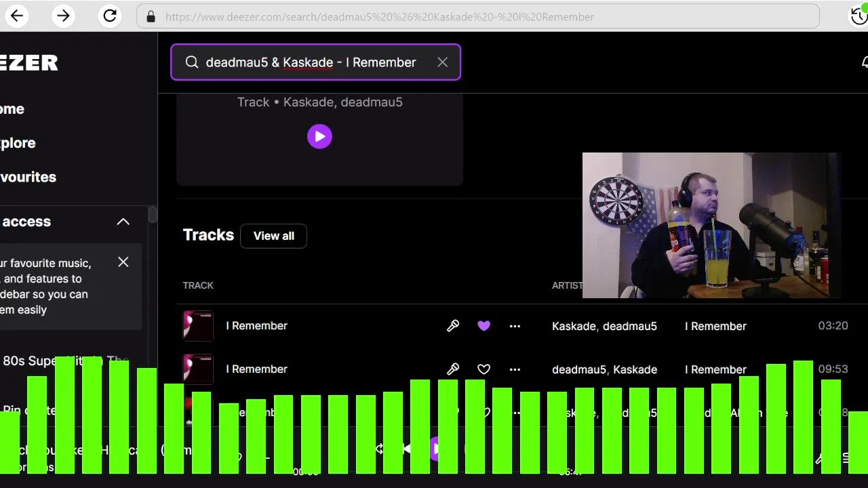Click the 09:53 duration text
This screenshot has width=868, height=488.
pyautogui.click(x=833, y=369)
